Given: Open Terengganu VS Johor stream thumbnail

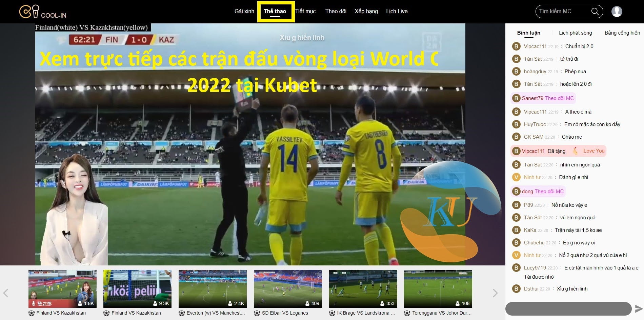Looking at the screenshot, I should tap(438, 289).
